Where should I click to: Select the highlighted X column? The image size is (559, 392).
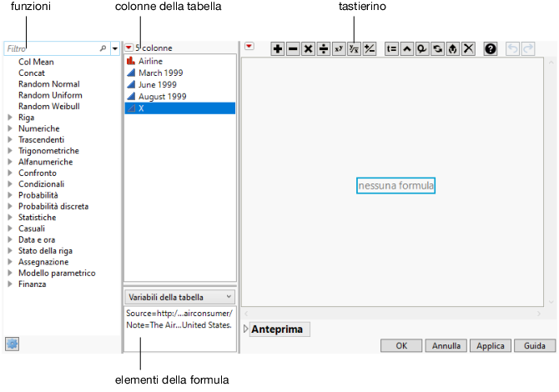pyautogui.click(x=180, y=108)
